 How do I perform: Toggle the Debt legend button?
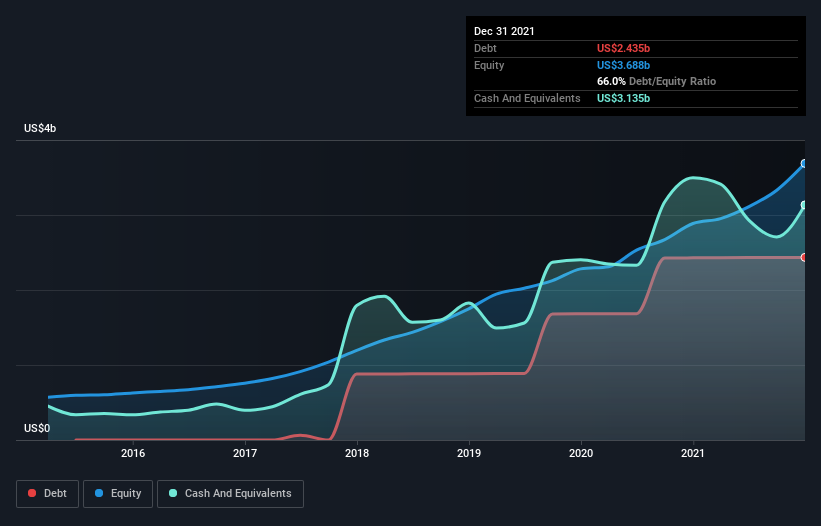click(48, 494)
